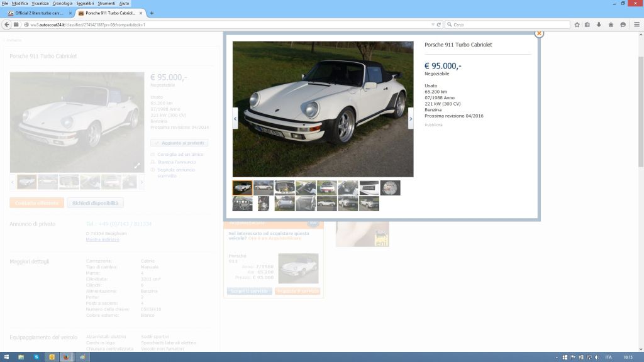
Task: Select the engine bay thumbnail, third in top row
Action: 285,188
